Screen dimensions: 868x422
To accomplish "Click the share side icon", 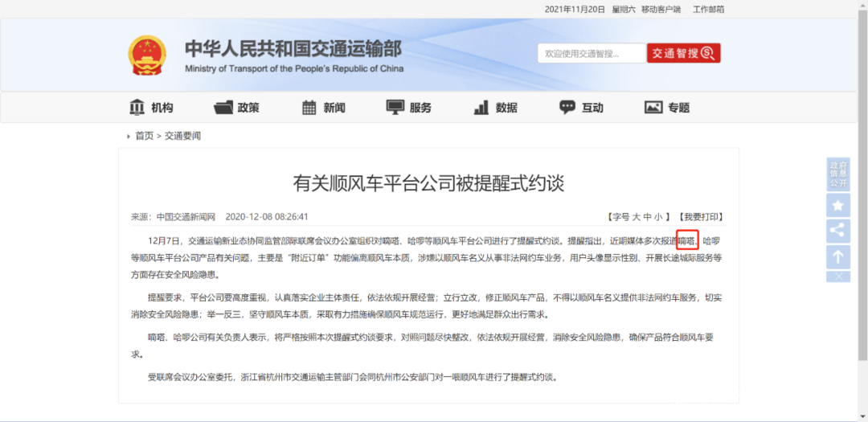I will pyautogui.click(x=838, y=231).
